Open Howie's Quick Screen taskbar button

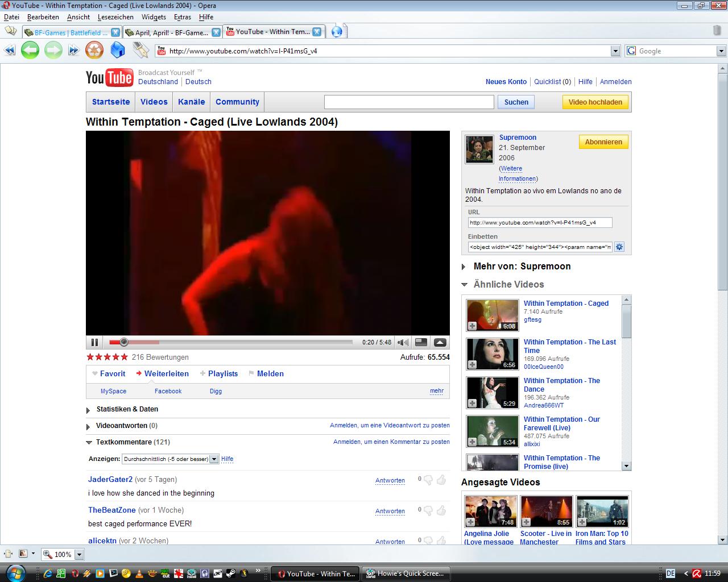[406, 573]
